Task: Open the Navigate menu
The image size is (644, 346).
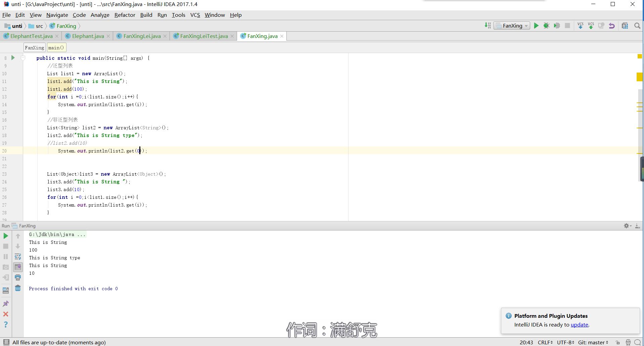Action: 57,15
